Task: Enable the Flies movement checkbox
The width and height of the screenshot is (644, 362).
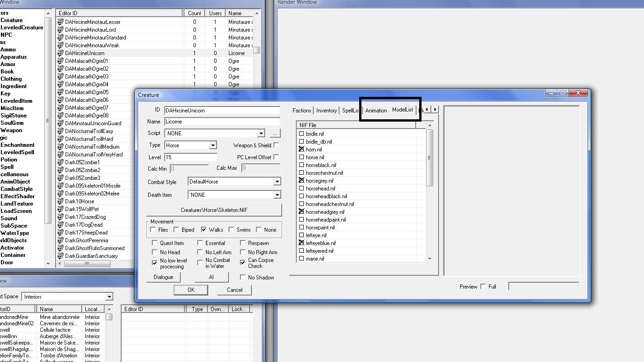Action: pyautogui.click(x=153, y=230)
